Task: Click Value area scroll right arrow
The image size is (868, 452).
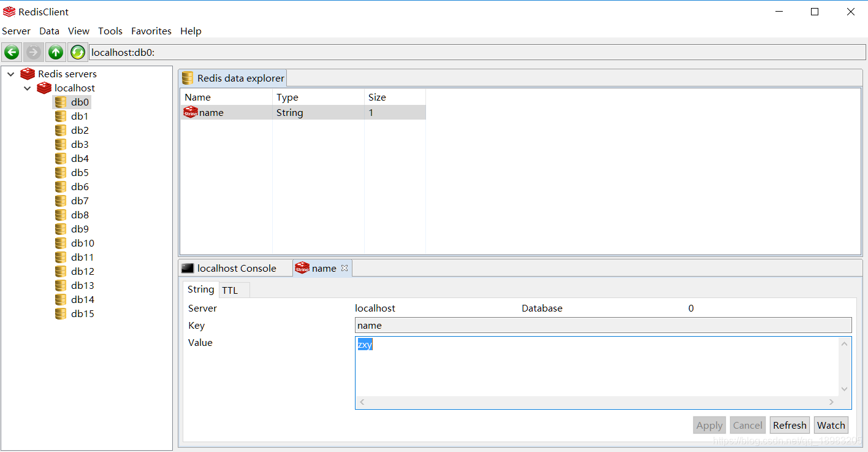Action: click(831, 402)
